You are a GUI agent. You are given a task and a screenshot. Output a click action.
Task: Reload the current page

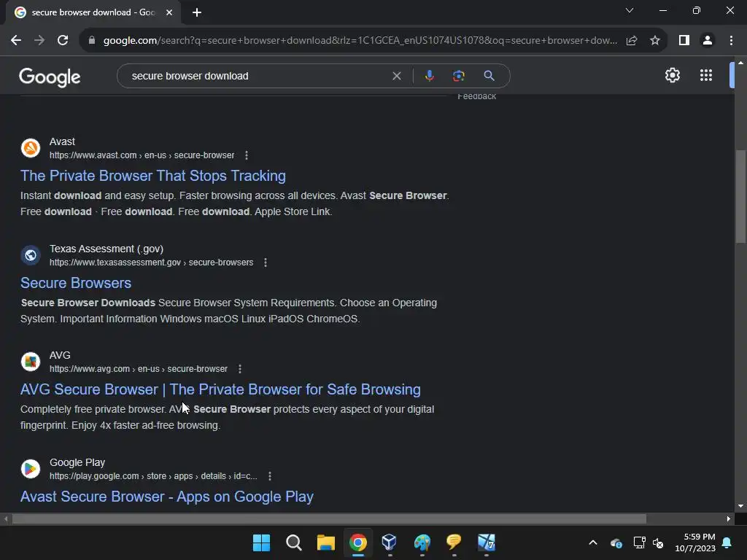(x=63, y=41)
